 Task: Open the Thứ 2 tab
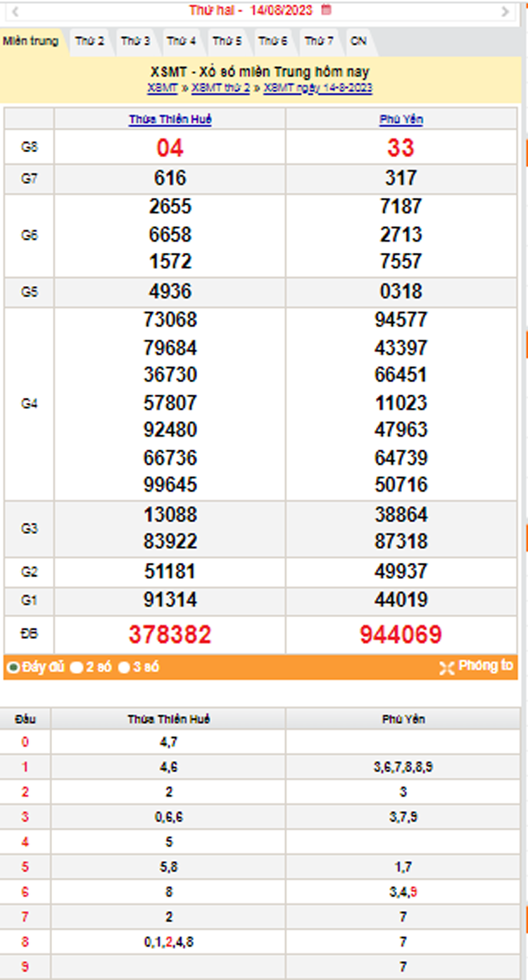[89, 42]
